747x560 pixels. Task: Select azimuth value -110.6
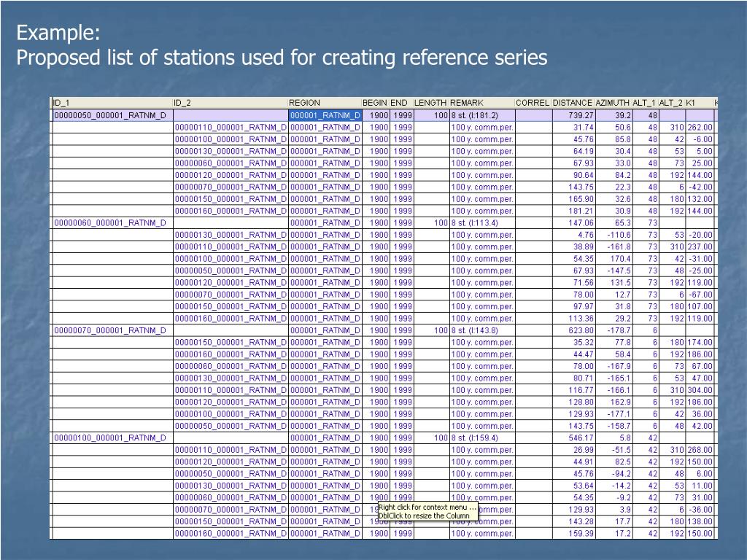click(x=613, y=235)
